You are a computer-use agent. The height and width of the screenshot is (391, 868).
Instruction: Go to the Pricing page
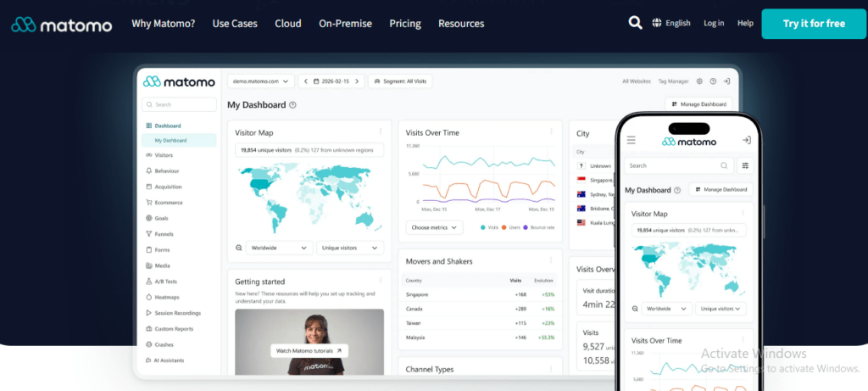[405, 24]
